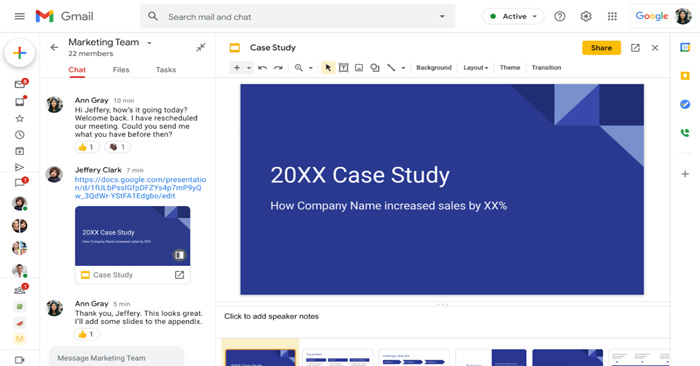Select the Shape tool
This screenshot has height=366, width=700.
coord(375,68)
